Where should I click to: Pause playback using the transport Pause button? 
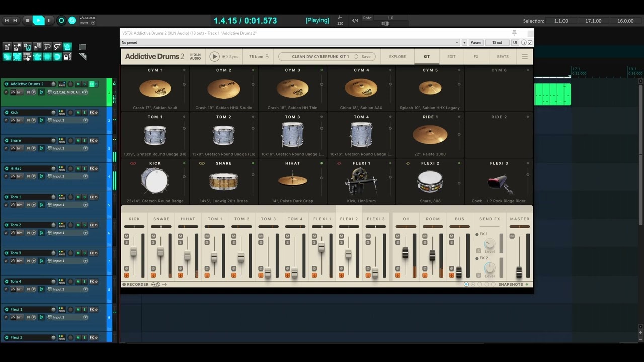click(49, 20)
